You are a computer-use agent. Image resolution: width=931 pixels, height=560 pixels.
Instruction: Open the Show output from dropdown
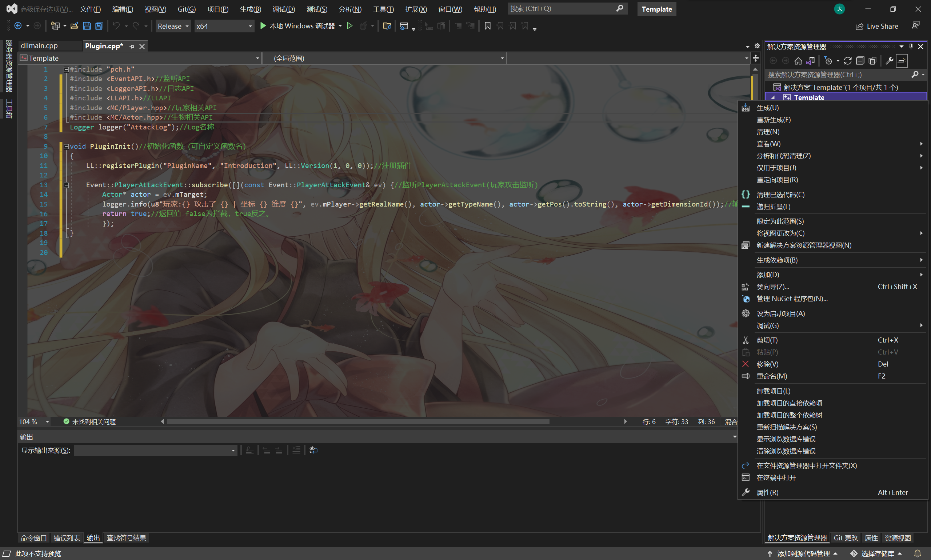[156, 450]
